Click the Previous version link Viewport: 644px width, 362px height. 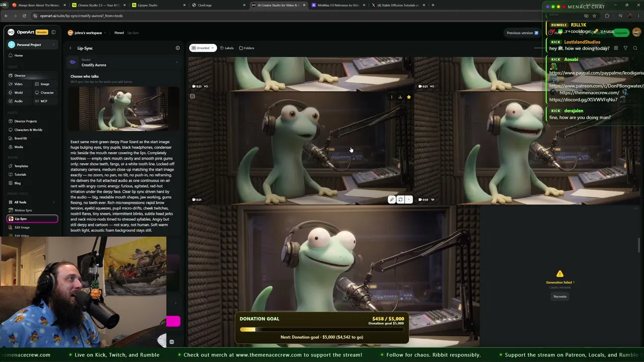pyautogui.click(x=522, y=33)
